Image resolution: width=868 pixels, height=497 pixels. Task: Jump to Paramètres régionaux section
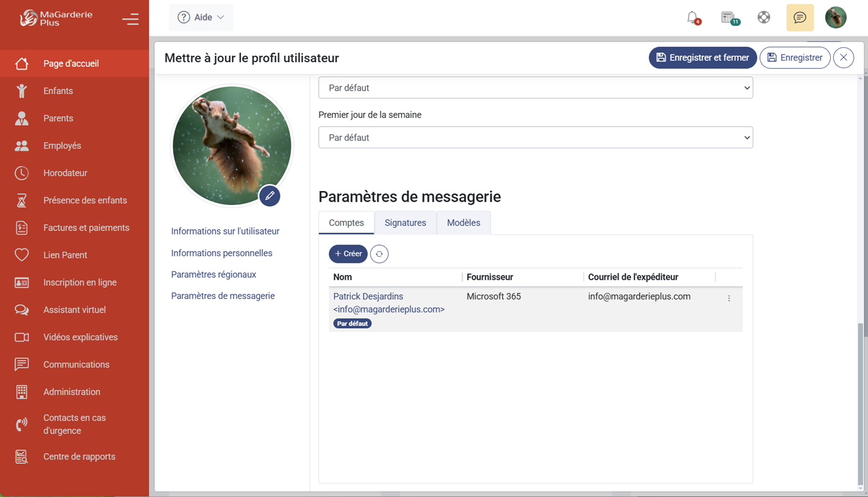214,274
